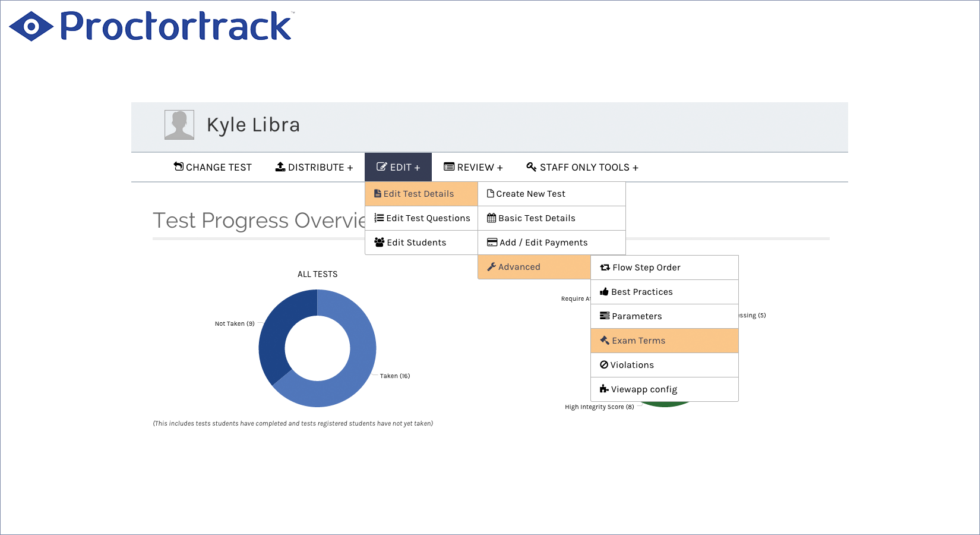Open the Exam Terms entry
This screenshot has height=535, width=980.
point(638,341)
